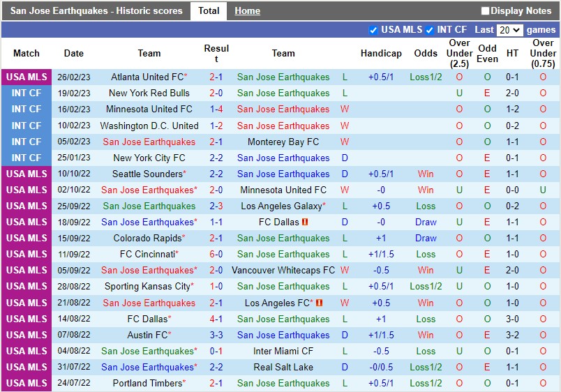561x392 pixels.
Task: Uncheck the USA MLS filter checkbox
Action: click(373, 30)
